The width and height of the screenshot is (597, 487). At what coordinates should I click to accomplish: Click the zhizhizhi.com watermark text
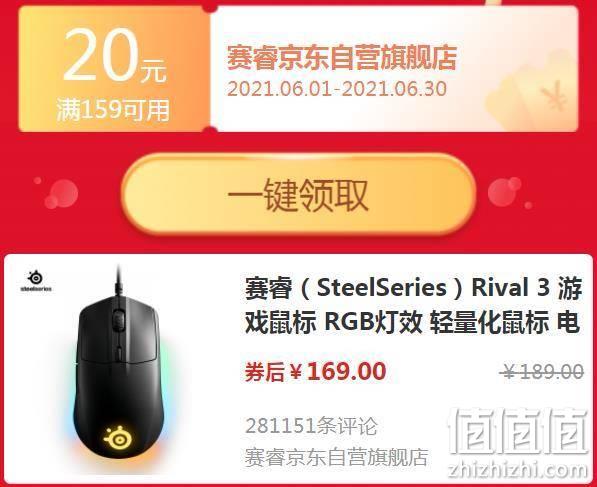click(x=518, y=470)
